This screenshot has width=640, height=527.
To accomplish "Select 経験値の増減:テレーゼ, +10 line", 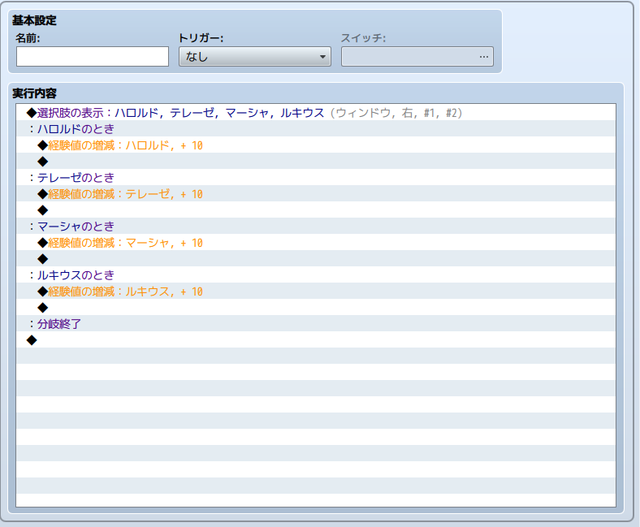I will [316, 193].
